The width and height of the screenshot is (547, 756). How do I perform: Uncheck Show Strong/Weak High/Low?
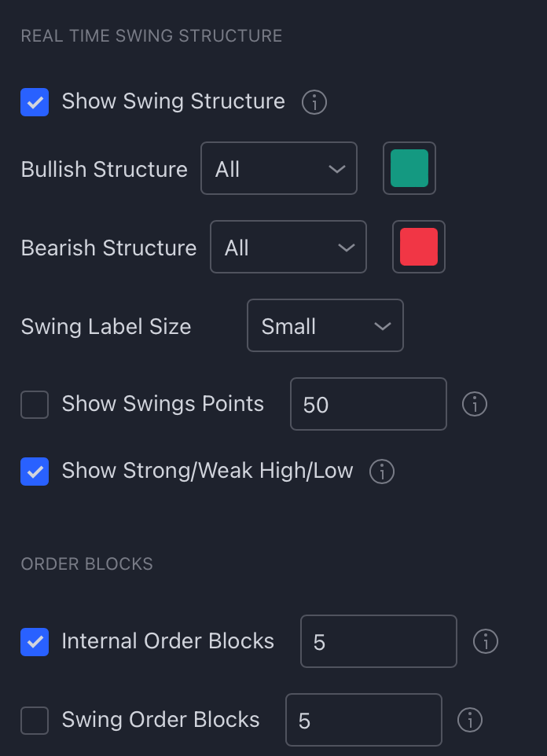35,472
